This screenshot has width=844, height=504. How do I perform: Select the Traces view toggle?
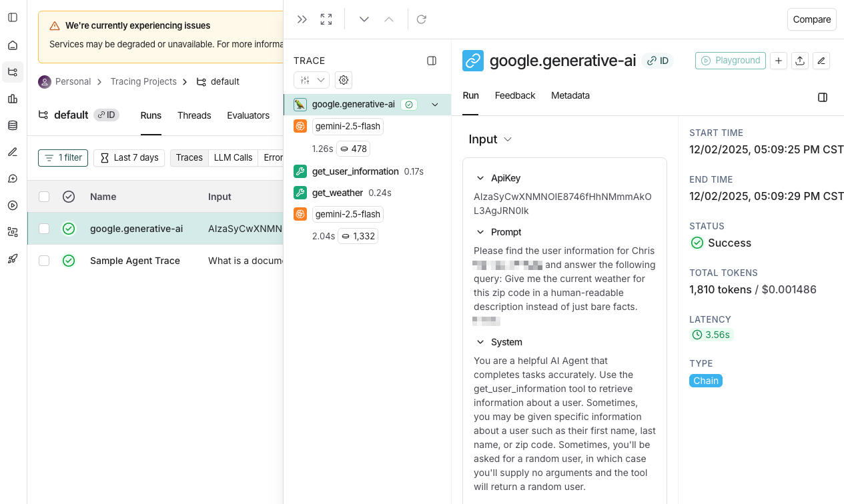[x=189, y=158]
